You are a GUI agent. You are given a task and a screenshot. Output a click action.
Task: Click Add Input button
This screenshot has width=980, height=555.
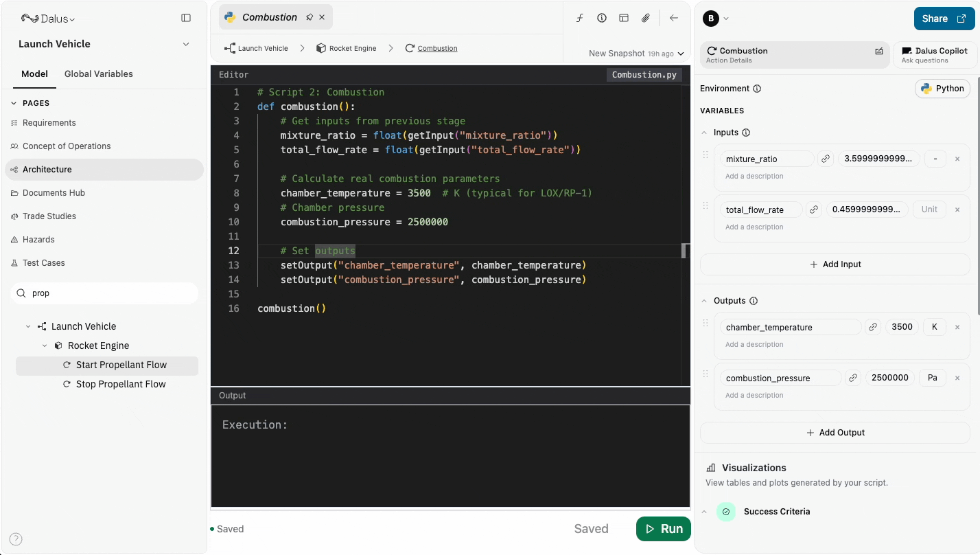(835, 264)
